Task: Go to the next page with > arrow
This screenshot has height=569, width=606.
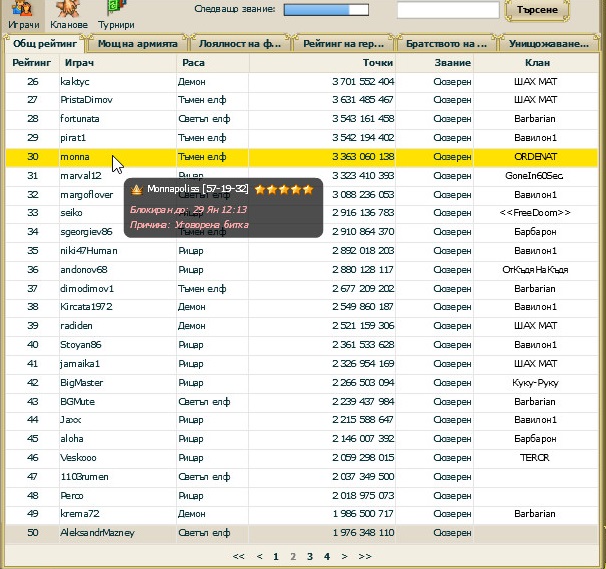Action: tap(344, 556)
